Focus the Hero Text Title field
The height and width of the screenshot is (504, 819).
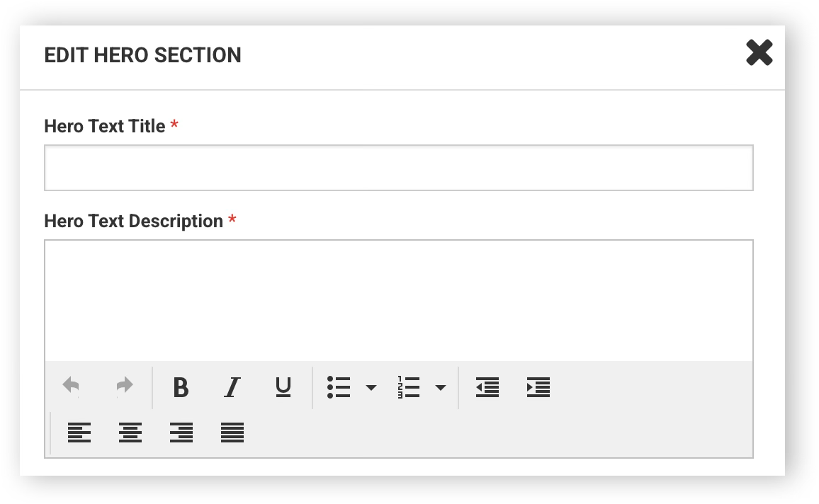click(399, 168)
